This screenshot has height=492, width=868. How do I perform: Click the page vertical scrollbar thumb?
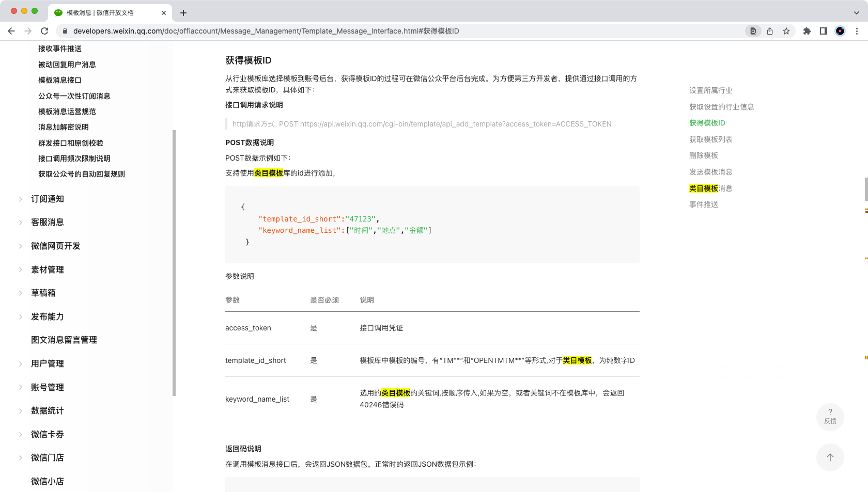pos(866,189)
